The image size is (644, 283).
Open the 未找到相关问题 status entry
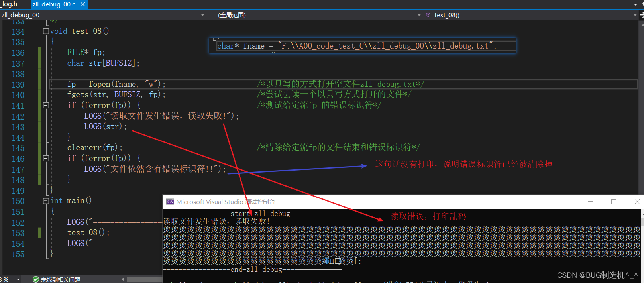point(61,280)
